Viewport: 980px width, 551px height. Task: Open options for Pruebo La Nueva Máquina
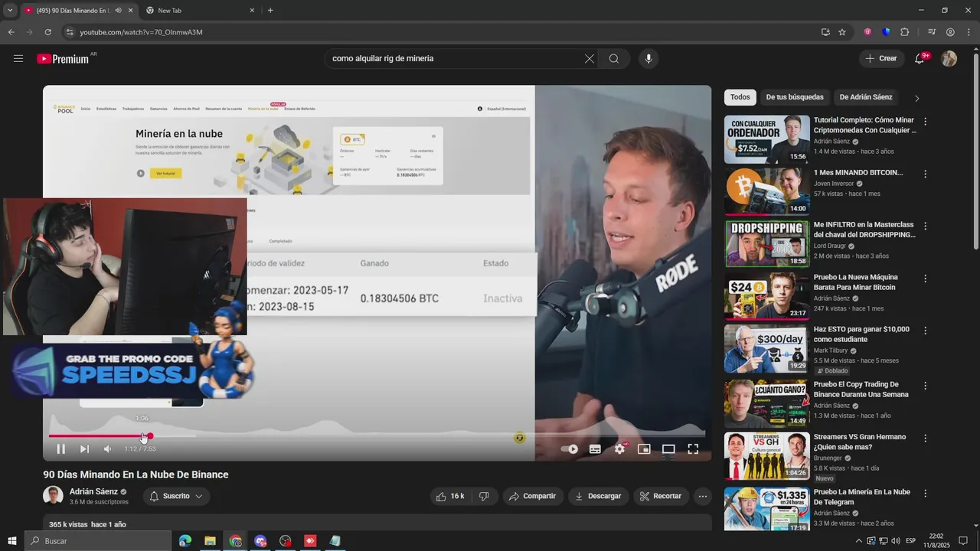pyautogui.click(x=925, y=279)
